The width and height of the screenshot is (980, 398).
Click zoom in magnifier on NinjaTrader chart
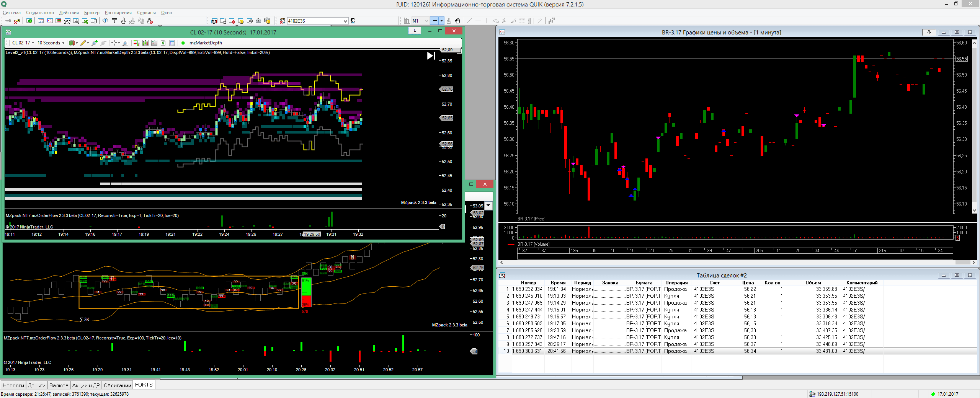coord(94,43)
